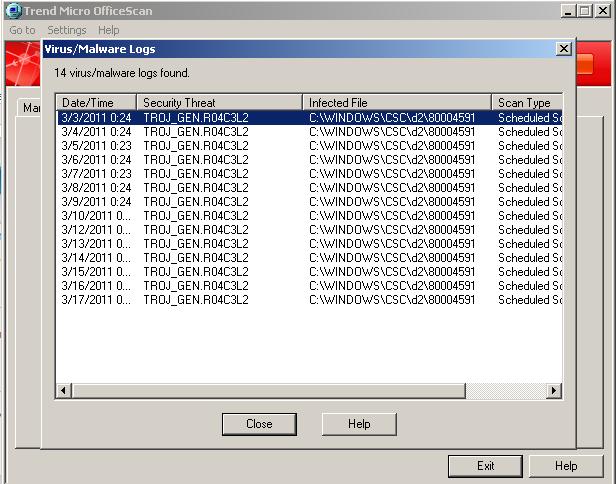Select the log entry dated 3/7/2011 0:23
This screenshot has width=616, height=484.
[310, 174]
